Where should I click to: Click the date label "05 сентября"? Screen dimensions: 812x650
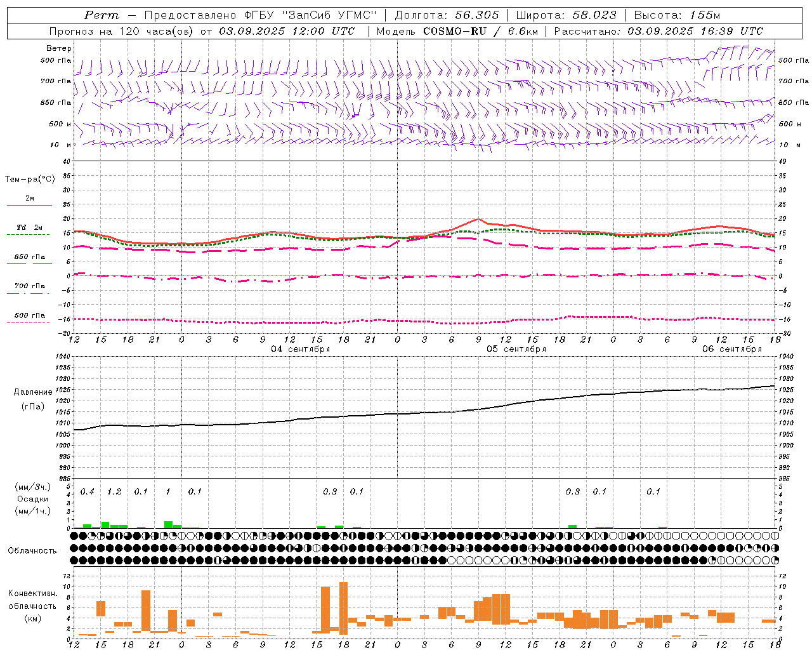coord(516,349)
